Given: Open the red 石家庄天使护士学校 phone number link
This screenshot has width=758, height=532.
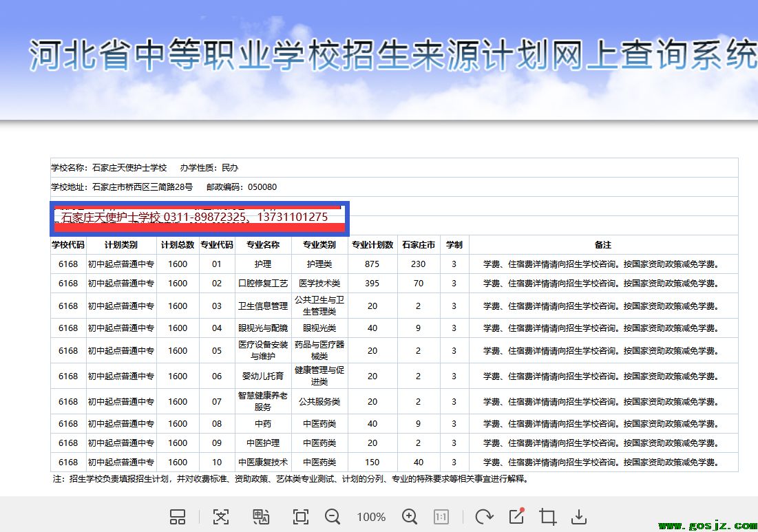Looking at the screenshot, I should pos(195,217).
